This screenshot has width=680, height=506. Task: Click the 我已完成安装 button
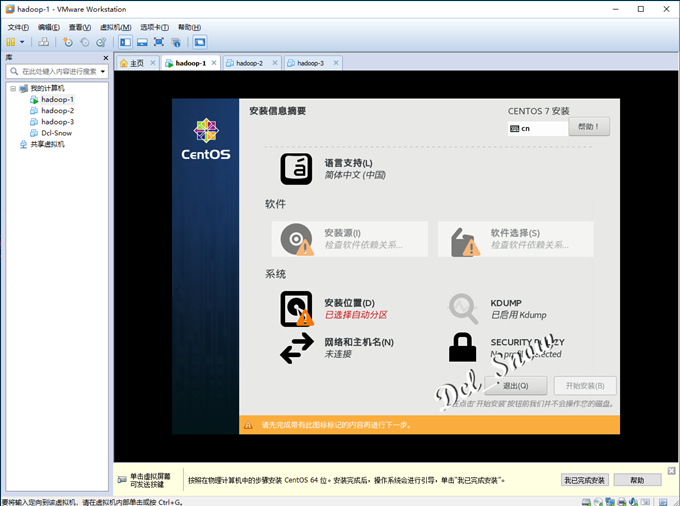click(x=585, y=480)
